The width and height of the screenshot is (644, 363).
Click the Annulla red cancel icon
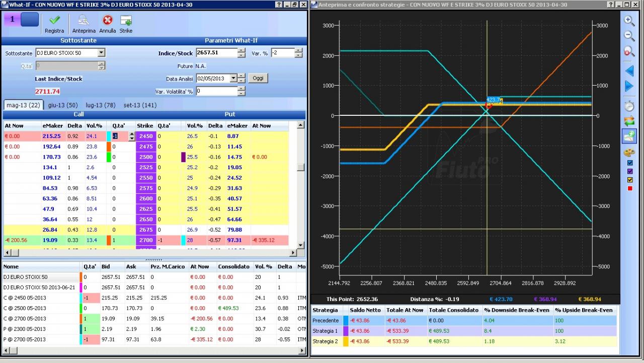[x=107, y=20]
